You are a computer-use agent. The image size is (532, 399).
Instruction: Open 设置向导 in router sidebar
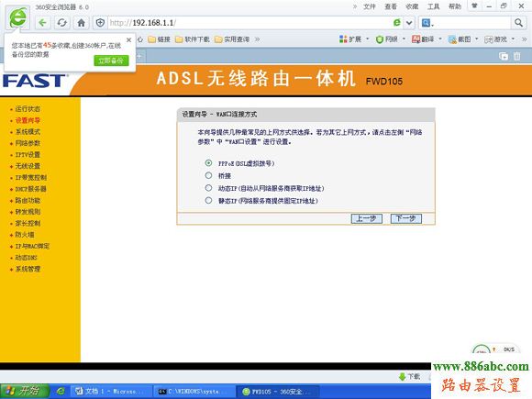[x=28, y=120]
